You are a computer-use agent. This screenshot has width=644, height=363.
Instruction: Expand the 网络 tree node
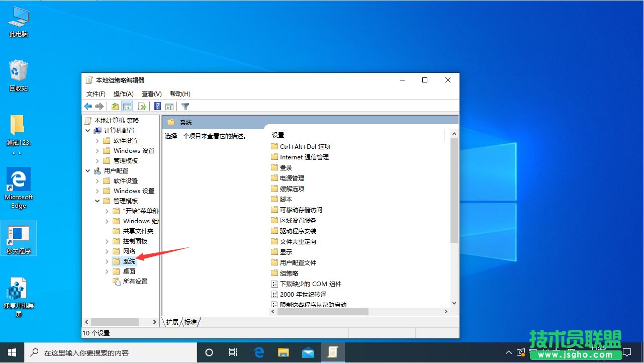click(x=106, y=251)
